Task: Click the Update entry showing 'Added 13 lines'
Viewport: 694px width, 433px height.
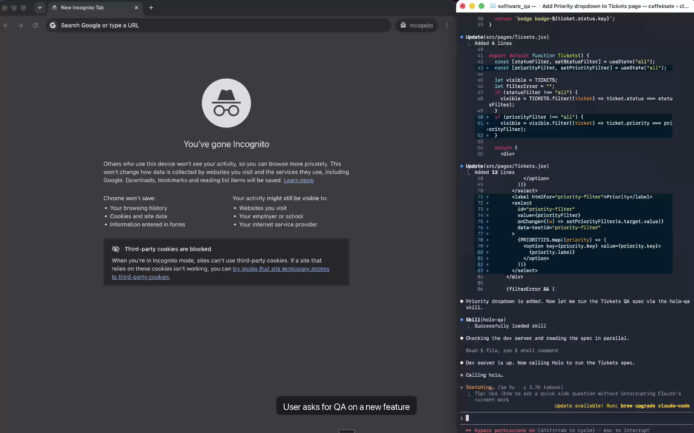Action: tap(507, 166)
